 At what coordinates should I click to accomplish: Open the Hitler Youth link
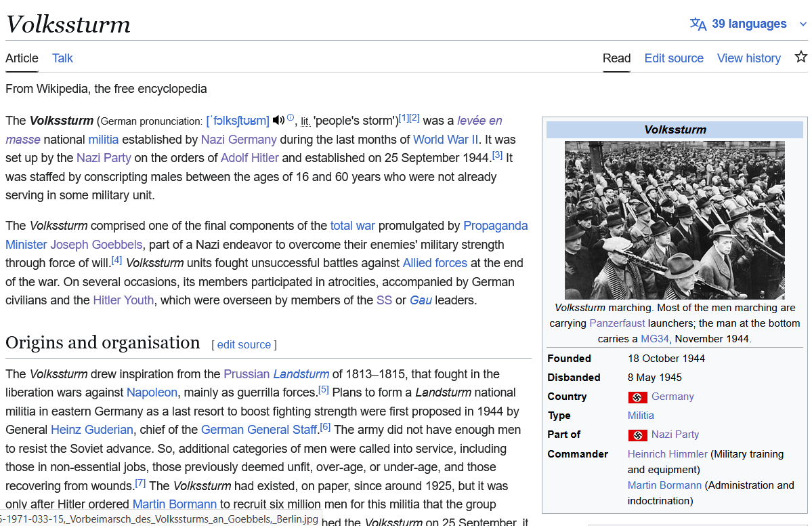pos(123,300)
